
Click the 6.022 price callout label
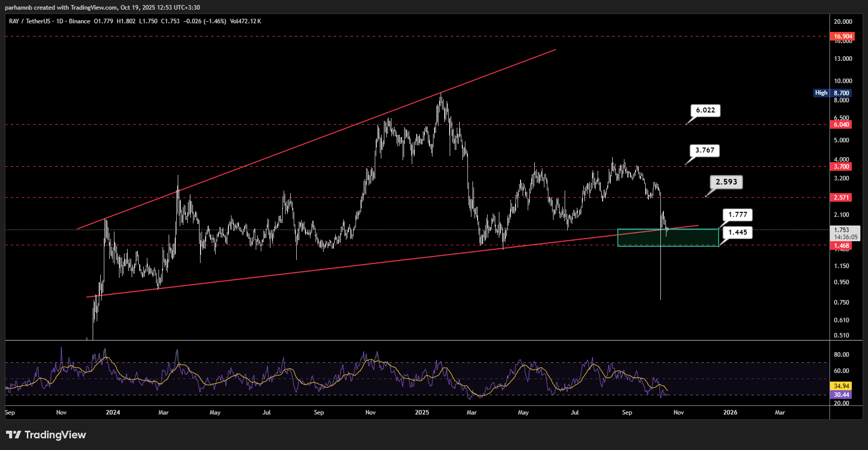705,110
